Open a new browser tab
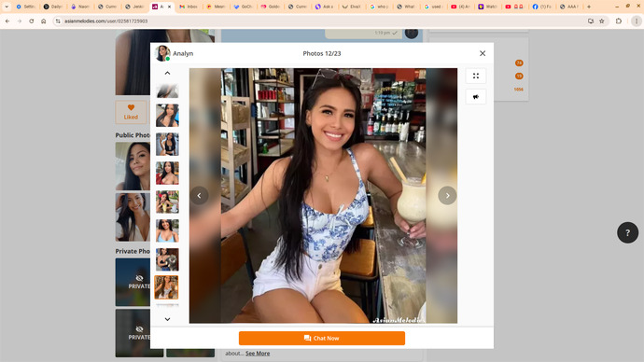 589,7
